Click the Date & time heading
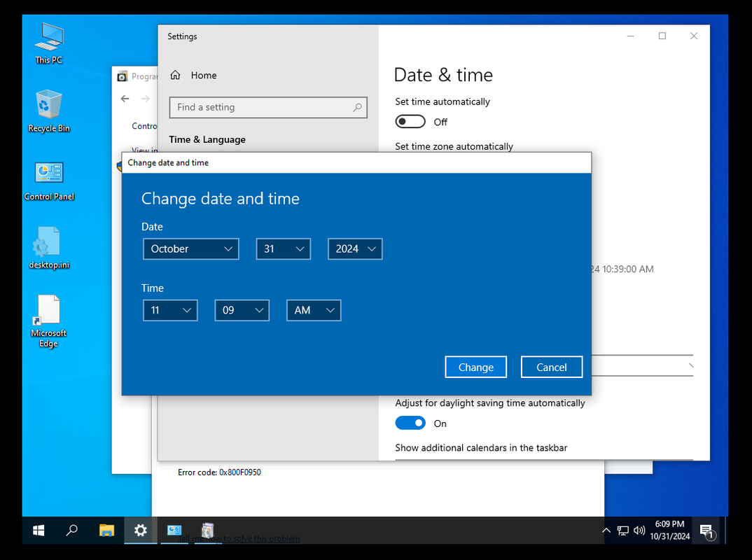Screen dimensions: 752x560 pyautogui.click(x=443, y=76)
